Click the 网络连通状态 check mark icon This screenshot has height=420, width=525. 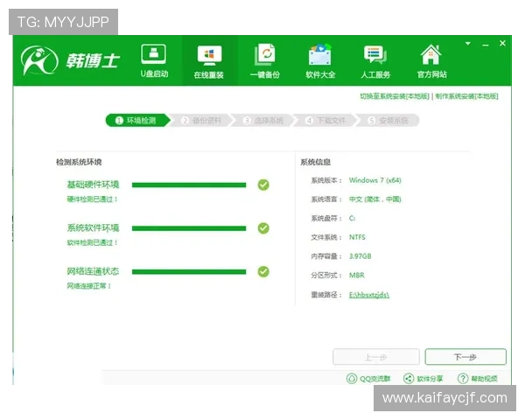pos(263,271)
